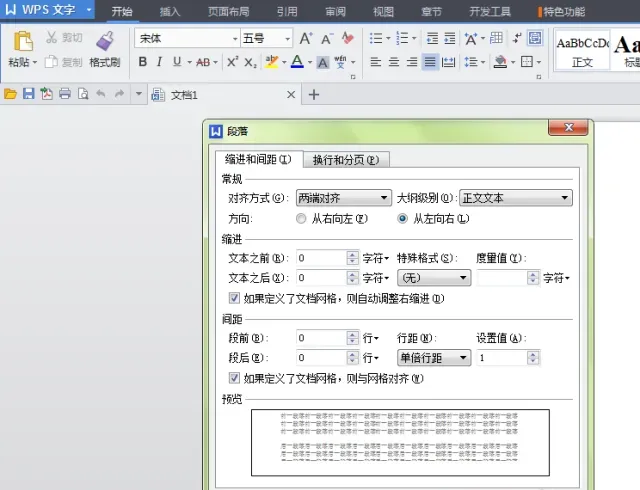Open the 大纲级别 dropdown
The width and height of the screenshot is (640, 490).
(516, 198)
